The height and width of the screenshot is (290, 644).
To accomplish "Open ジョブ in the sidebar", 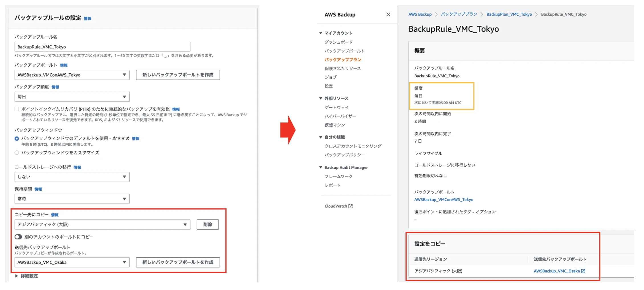I will (x=331, y=77).
